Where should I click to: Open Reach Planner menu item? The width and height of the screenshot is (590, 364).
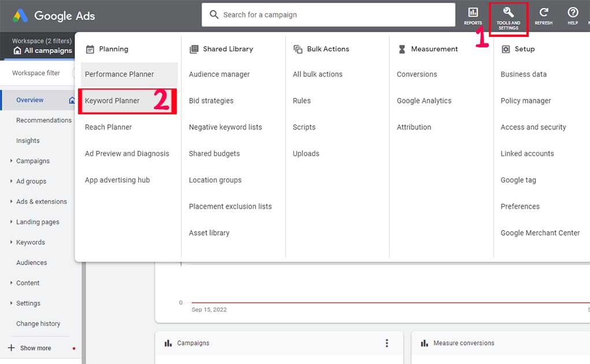109,127
